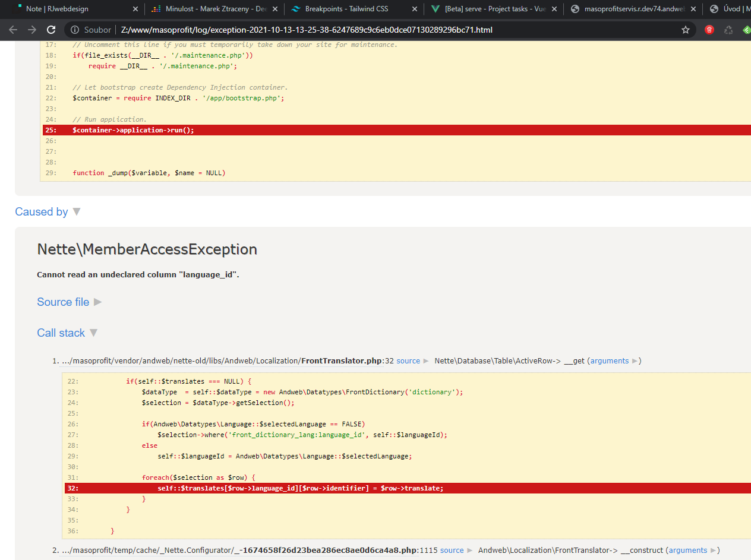Close the Breakpoints - Tailwind CSS tab
Screen dimensions: 751x560
414,9
